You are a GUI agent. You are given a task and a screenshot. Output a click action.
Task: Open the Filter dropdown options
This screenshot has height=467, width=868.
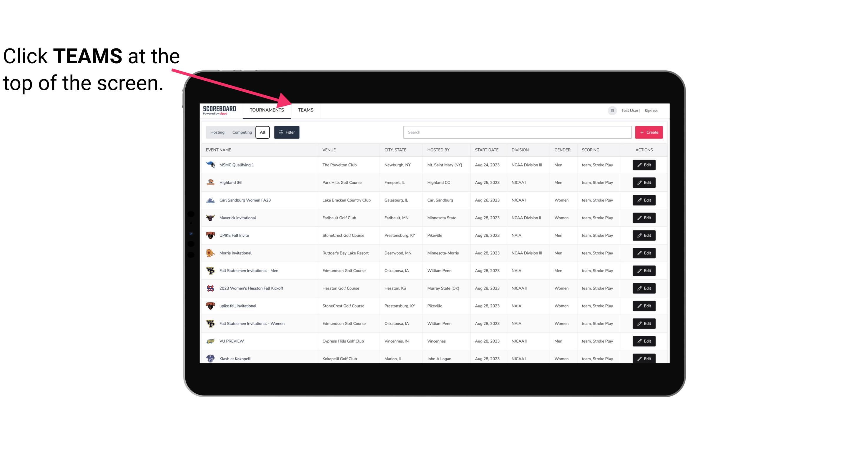coord(287,132)
